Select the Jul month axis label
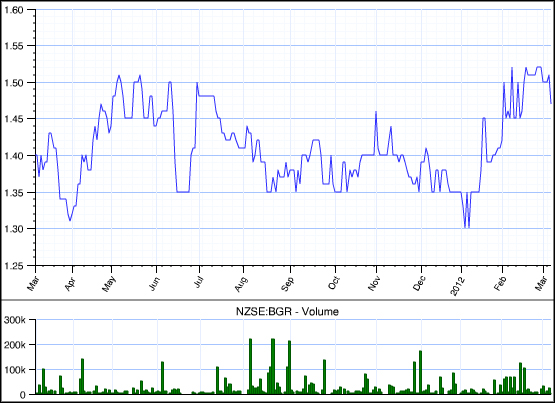 tap(199, 282)
